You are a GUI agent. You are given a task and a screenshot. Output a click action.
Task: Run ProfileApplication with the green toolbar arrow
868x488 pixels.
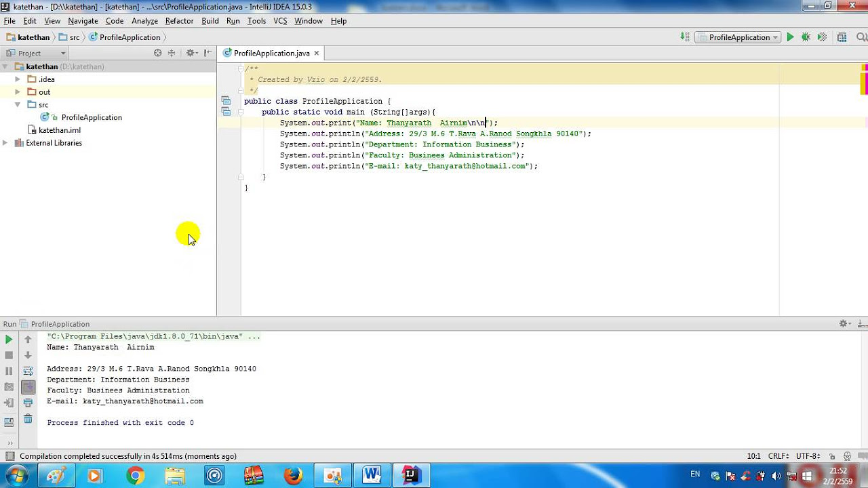(x=790, y=37)
